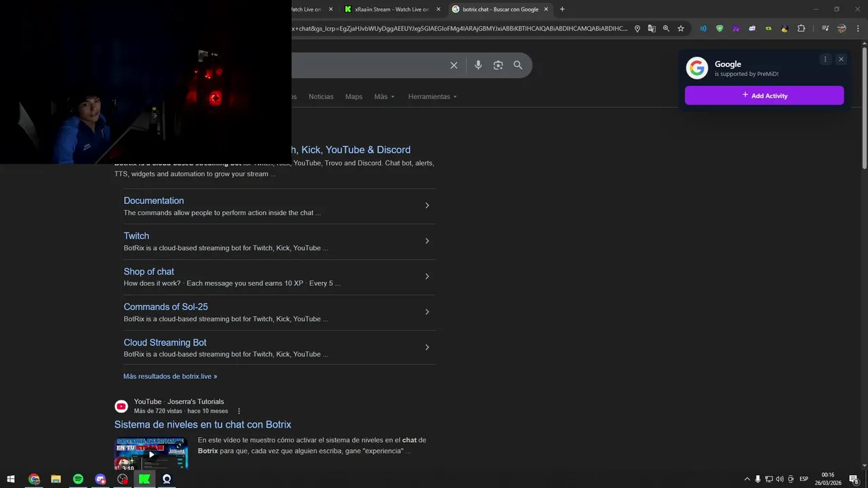Switch the ESP keyboard language
Image resolution: width=868 pixels, height=488 pixels.
point(804,479)
